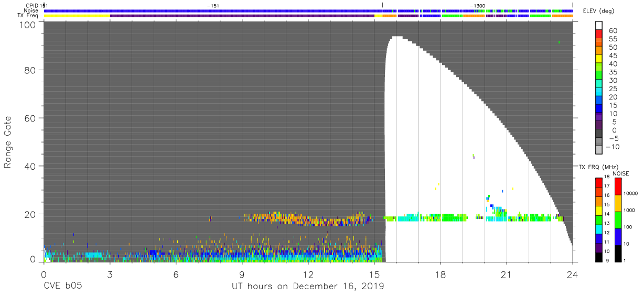Click the long purple segment of TX Freq strip

point(242,16)
